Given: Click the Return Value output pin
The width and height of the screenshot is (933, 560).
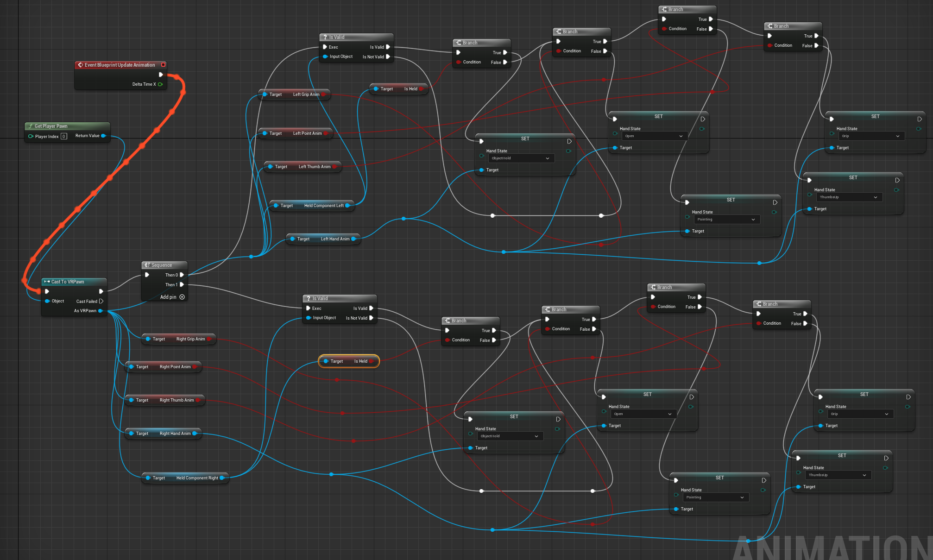Looking at the screenshot, I should point(103,136).
